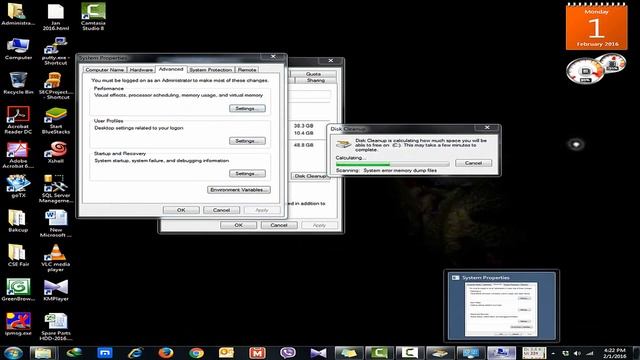Image resolution: width=640 pixels, height=360 pixels.
Task: Open the Recycle Bin
Action: (x=18, y=83)
